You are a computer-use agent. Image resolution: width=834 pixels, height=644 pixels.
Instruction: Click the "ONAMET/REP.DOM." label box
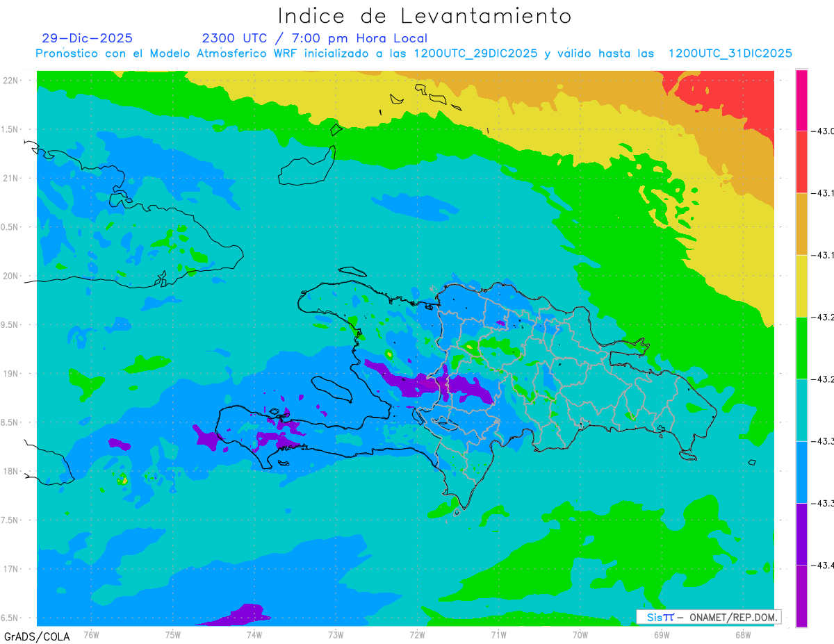tap(708, 617)
